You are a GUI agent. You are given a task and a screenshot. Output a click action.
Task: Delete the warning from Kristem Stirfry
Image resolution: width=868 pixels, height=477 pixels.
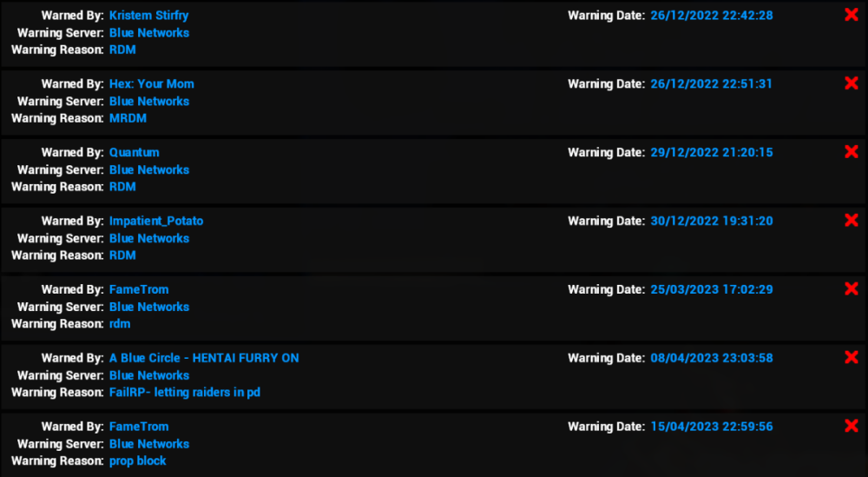[851, 15]
